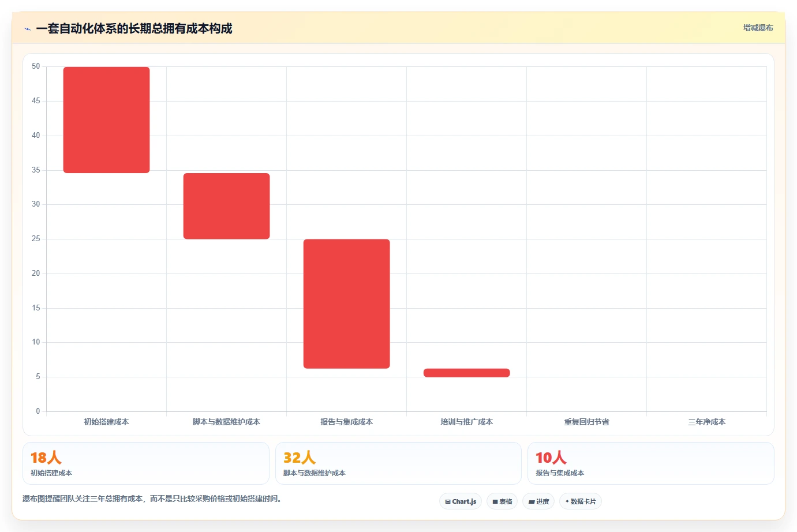This screenshot has width=797, height=532.
Task: Click the 增减瀑布 label in the header
Action: tap(758, 28)
